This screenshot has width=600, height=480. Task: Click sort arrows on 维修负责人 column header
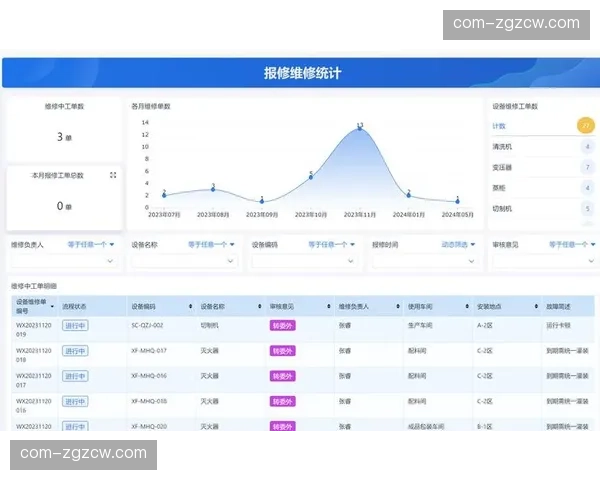(398, 307)
